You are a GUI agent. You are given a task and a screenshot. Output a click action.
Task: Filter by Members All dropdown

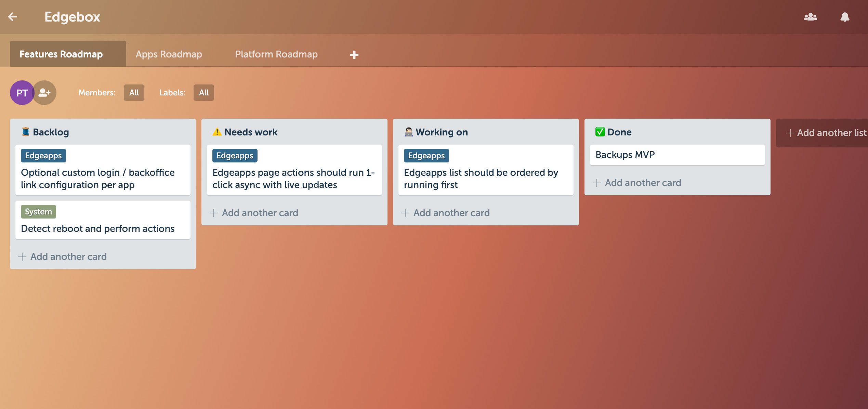(x=133, y=92)
